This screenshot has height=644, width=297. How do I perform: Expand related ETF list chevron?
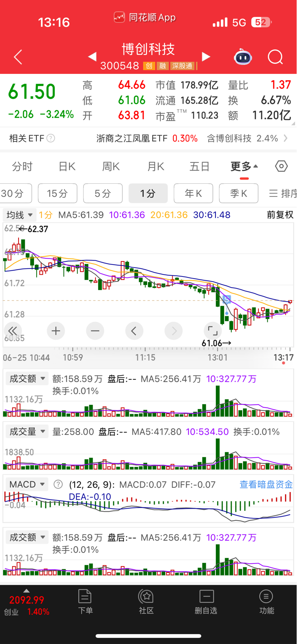[x=286, y=138]
